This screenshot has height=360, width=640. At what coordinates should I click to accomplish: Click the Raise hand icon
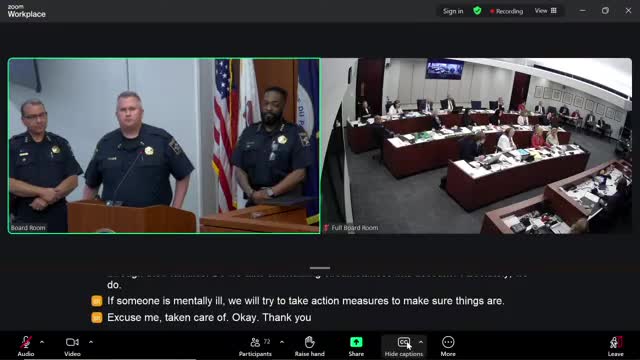point(309,342)
